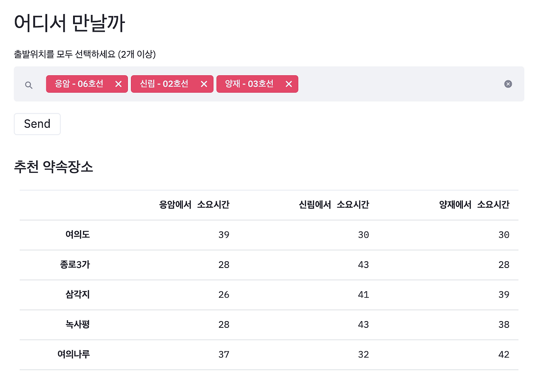Click the 어디서 만날까 page title
544x392 pixels.
[69, 22]
